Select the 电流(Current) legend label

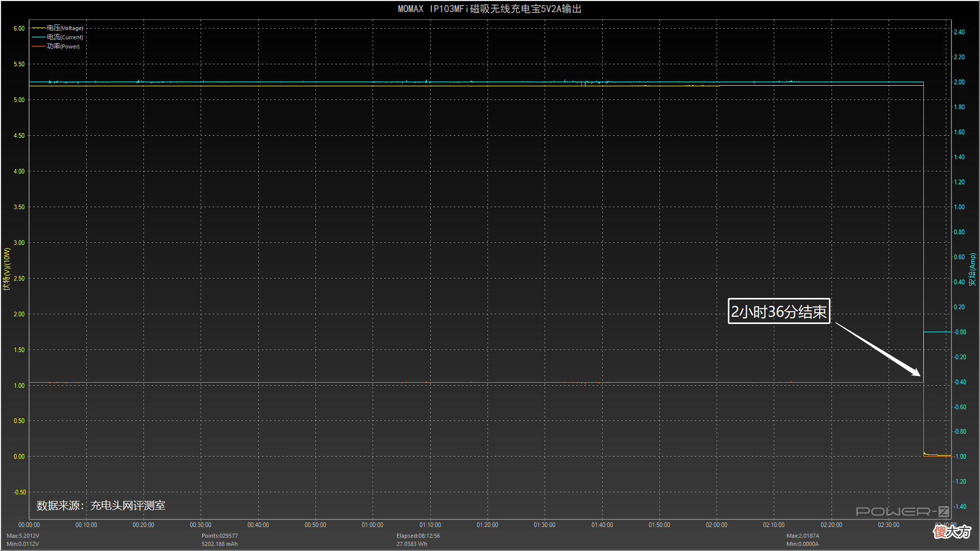[x=65, y=37]
